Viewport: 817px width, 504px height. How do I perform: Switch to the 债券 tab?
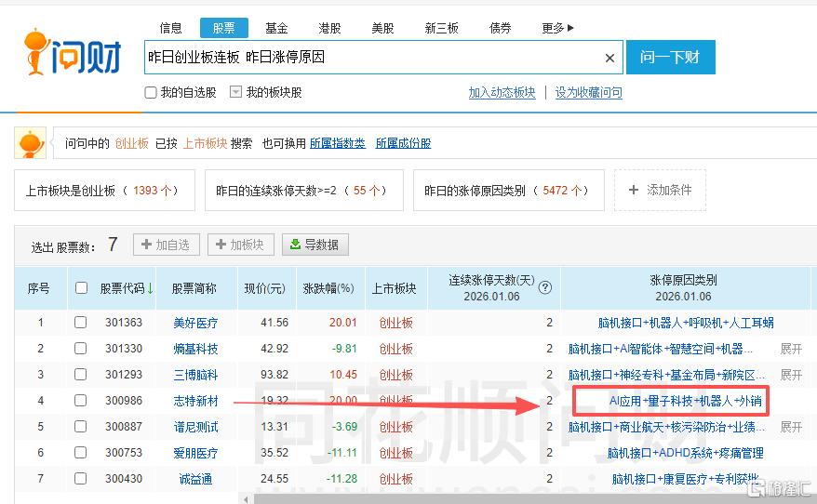[501, 28]
